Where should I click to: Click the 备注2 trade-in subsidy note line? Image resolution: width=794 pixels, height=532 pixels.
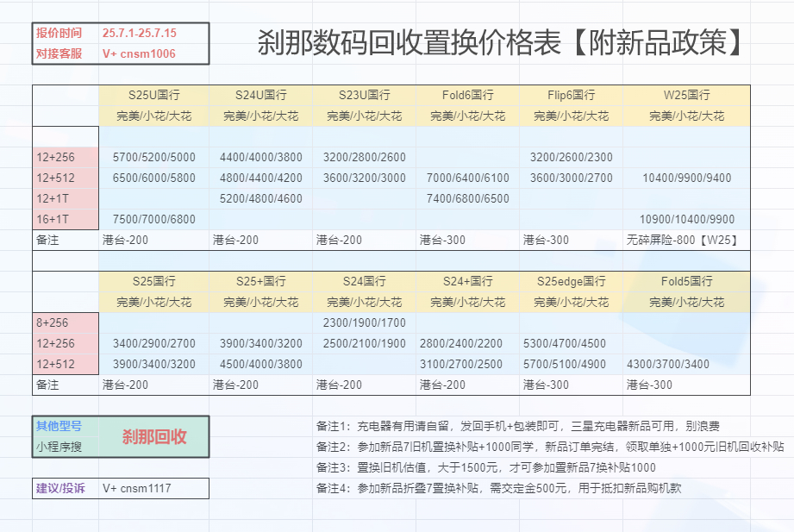(550, 447)
